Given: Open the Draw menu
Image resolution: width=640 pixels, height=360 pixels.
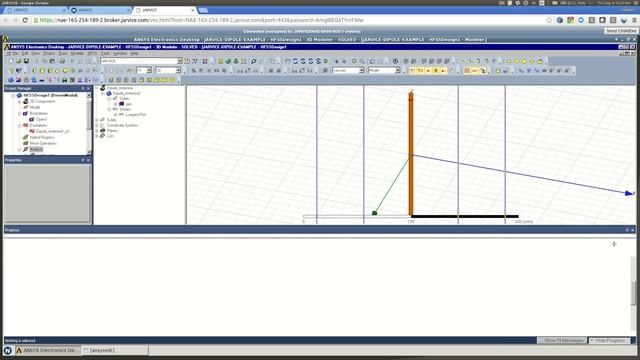Looking at the screenshot, I should 63,53.
